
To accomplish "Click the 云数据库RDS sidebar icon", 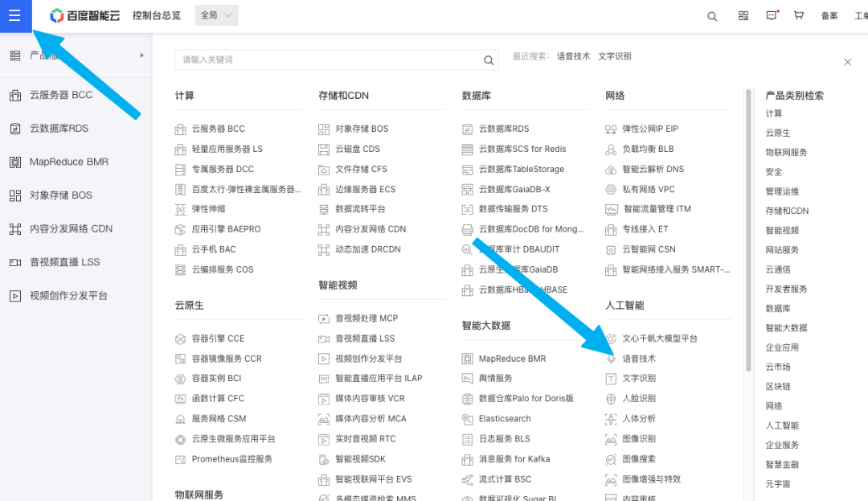I will pos(15,129).
